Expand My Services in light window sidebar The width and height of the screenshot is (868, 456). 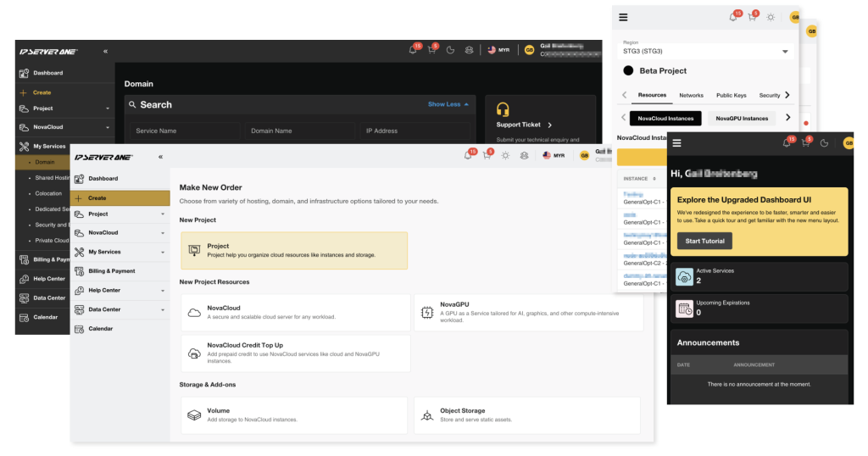[120, 252]
